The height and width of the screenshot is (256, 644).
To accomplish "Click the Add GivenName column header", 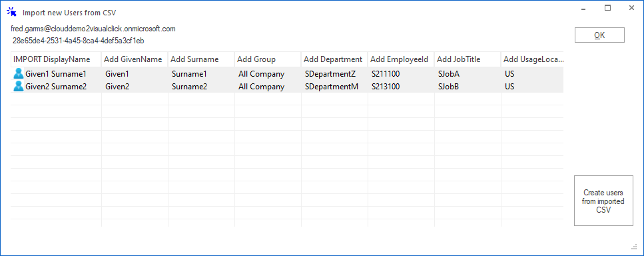I will pos(135,59).
